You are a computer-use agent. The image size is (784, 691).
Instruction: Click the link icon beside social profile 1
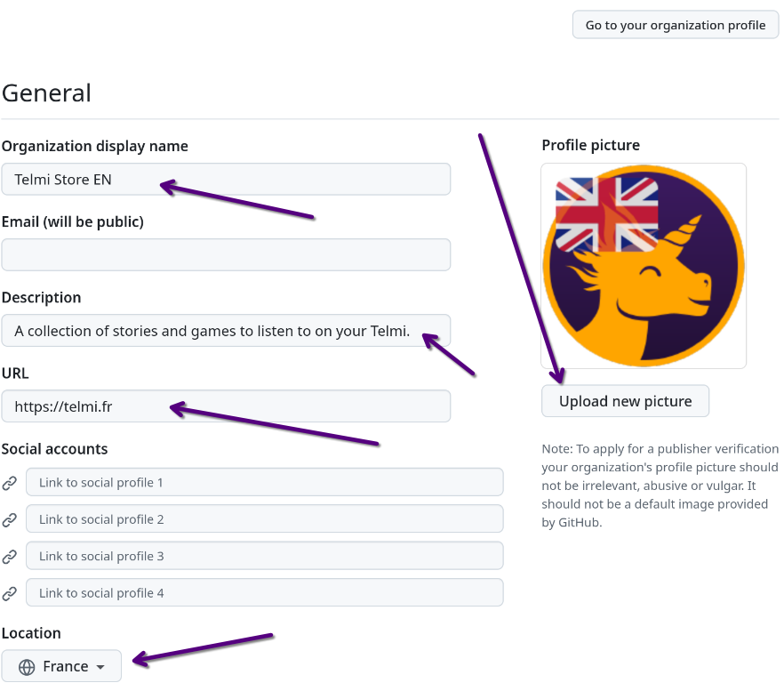[x=10, y=483]
